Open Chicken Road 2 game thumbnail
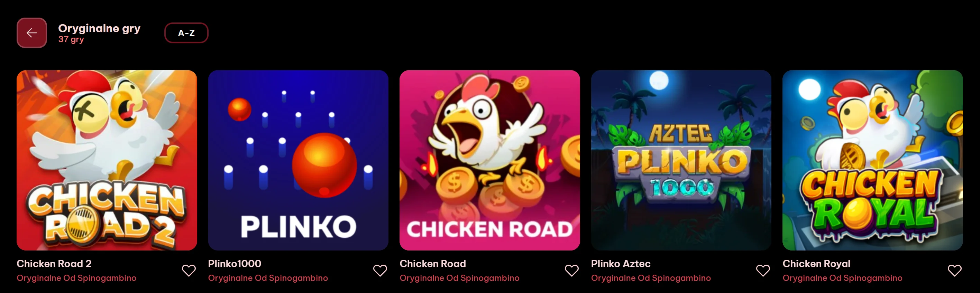The height and width of the screenshot is (293, 980). click(x=107, y=160)
